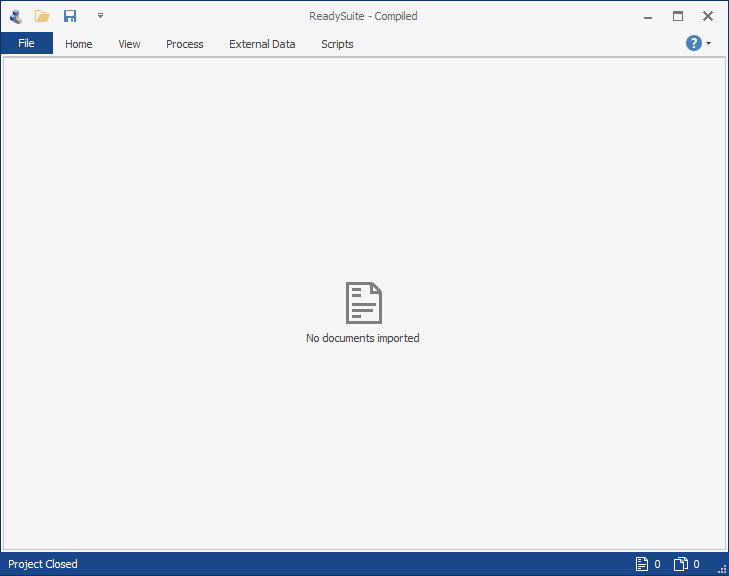Select the View ribbon tab
729x576 pixels.
(x=129, y=44)
